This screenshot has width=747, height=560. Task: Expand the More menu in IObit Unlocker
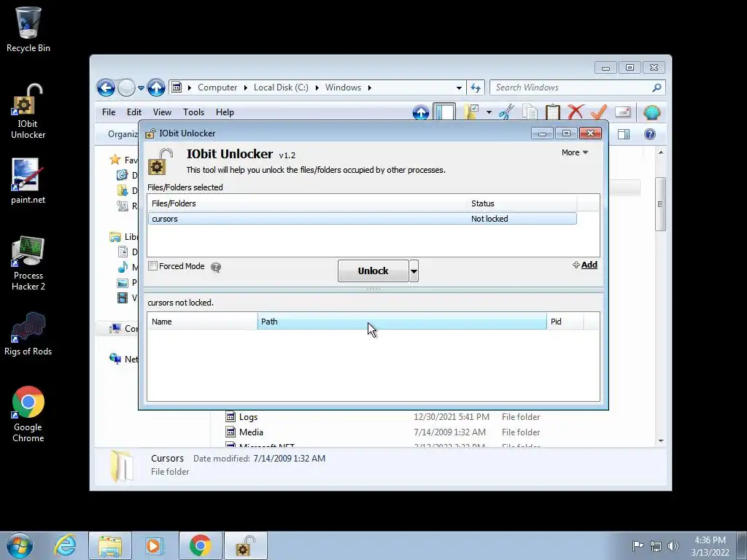pyautogui.click(x=575, y=152)
